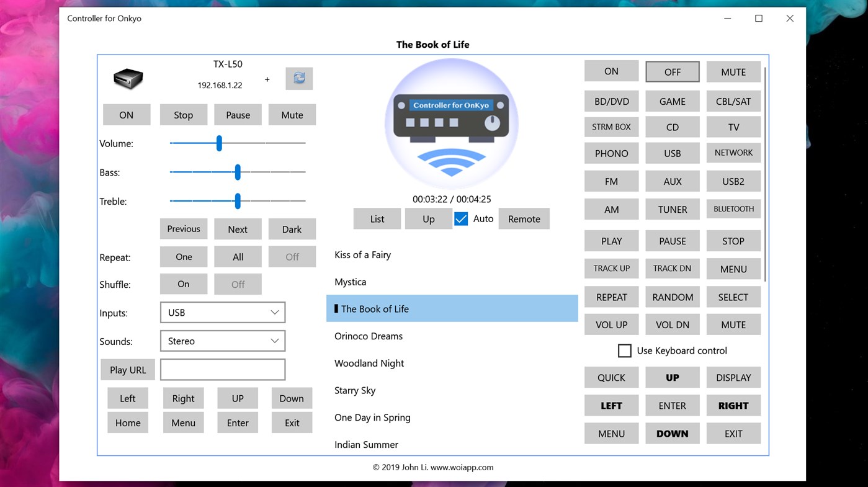Click the blue refresh icon beside TX-L50
Viewport: 868px width, 487px height.
(x=299, y=79)
